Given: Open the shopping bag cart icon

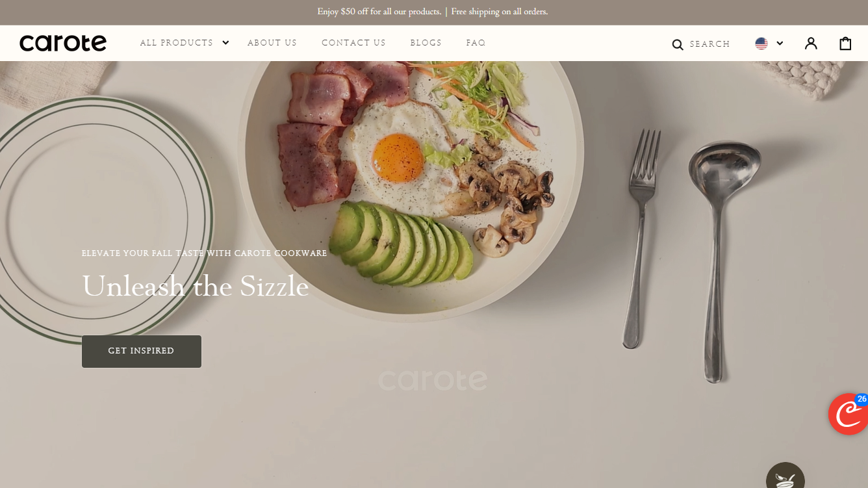Looking at the screenshot, I should [x=845, y=43].
